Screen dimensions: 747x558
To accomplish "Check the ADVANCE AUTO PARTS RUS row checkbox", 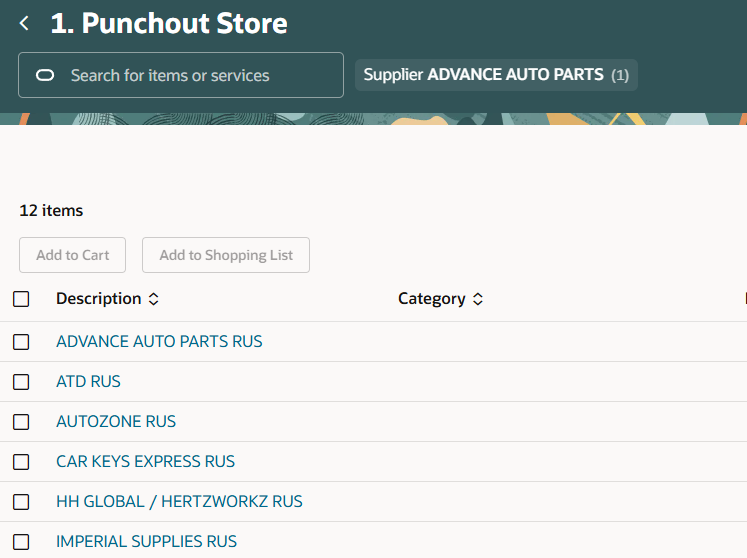I will coord(21,342).
